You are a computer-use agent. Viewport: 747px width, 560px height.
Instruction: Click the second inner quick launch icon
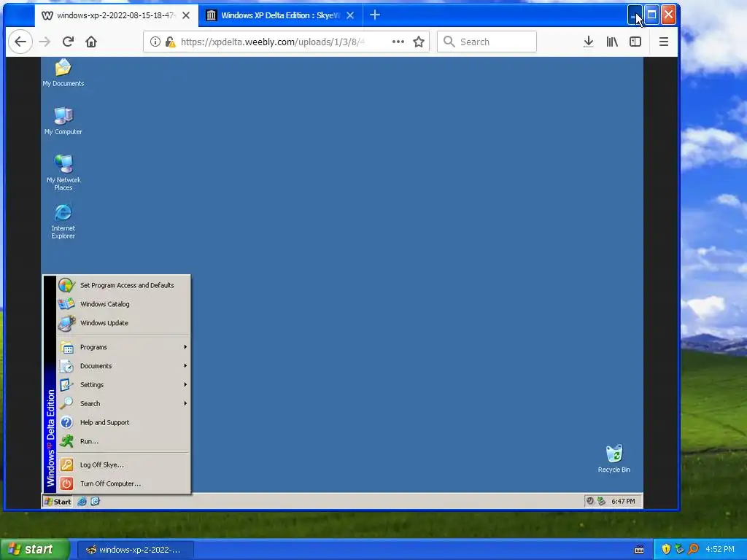point(96,502)
